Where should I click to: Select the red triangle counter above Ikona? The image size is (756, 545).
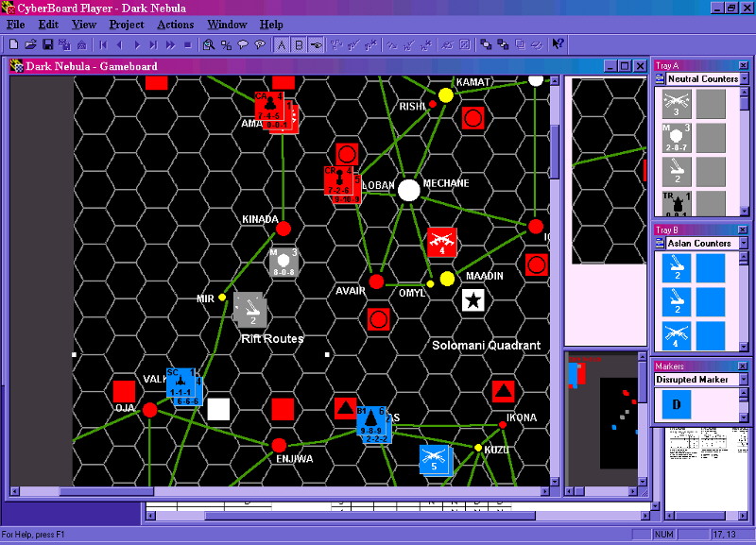pos(504,391)
